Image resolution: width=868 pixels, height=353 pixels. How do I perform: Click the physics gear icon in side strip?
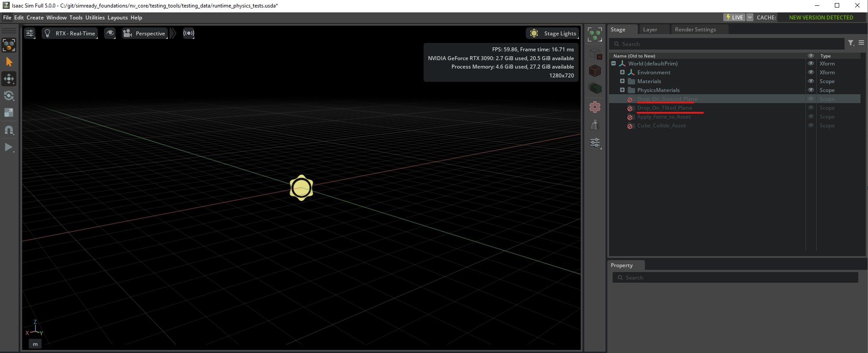pos(595,107)
